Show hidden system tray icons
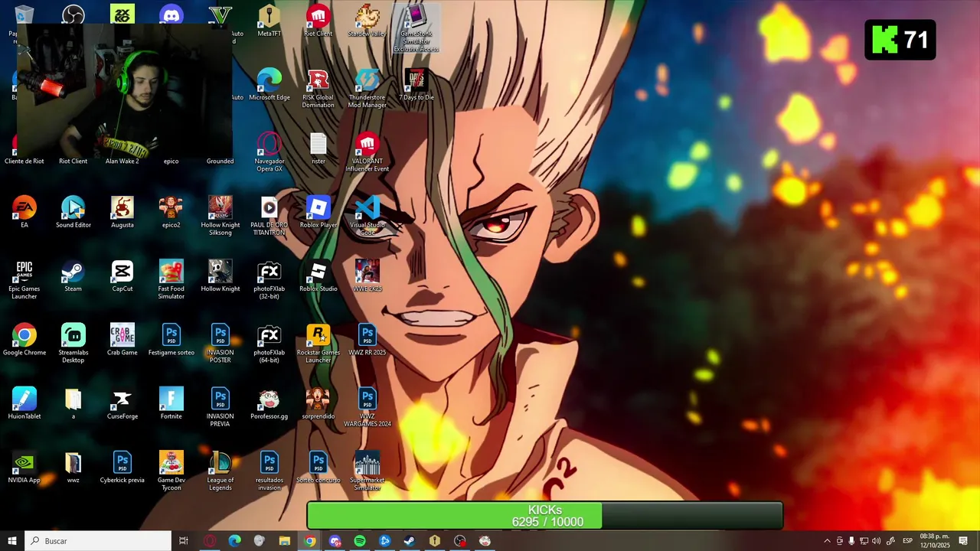 pyautogui.click(x=827, y=541)
